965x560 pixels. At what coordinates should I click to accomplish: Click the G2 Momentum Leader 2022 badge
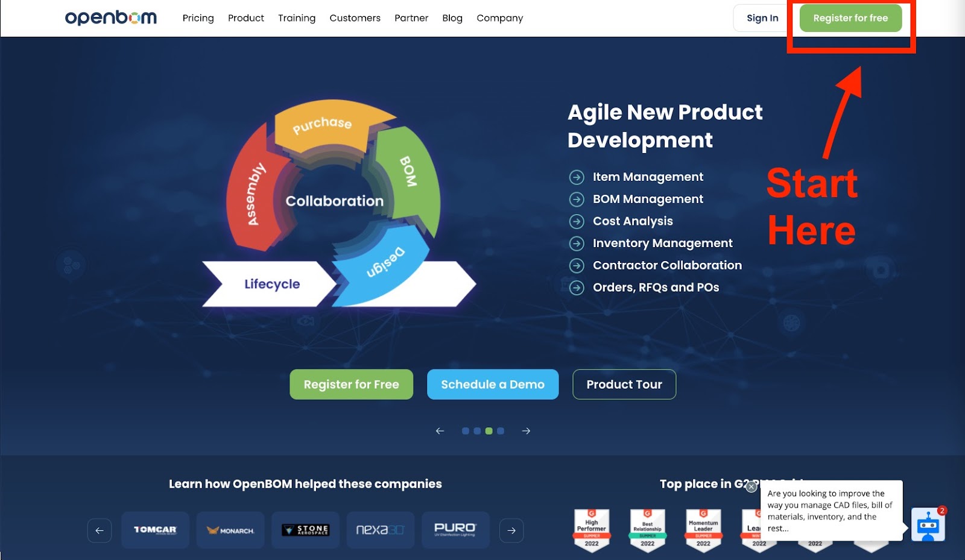coord(703,530)
